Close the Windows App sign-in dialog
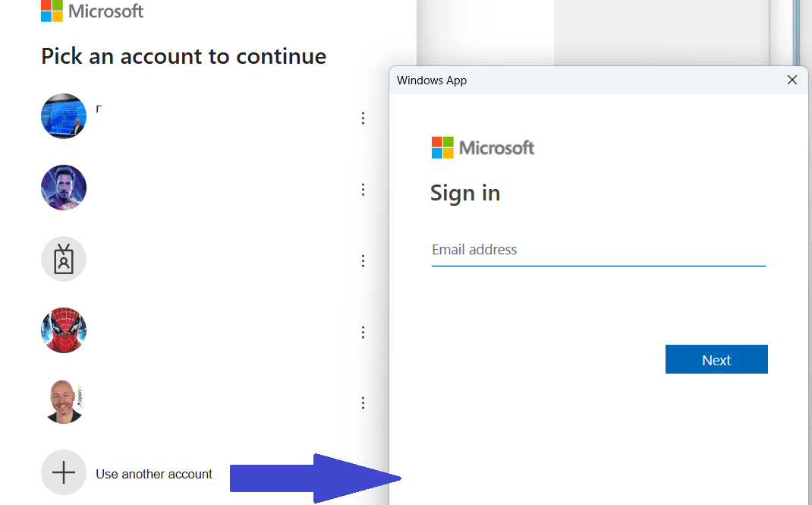The width and height of the screenshot is (812, 505). point(792,80)
